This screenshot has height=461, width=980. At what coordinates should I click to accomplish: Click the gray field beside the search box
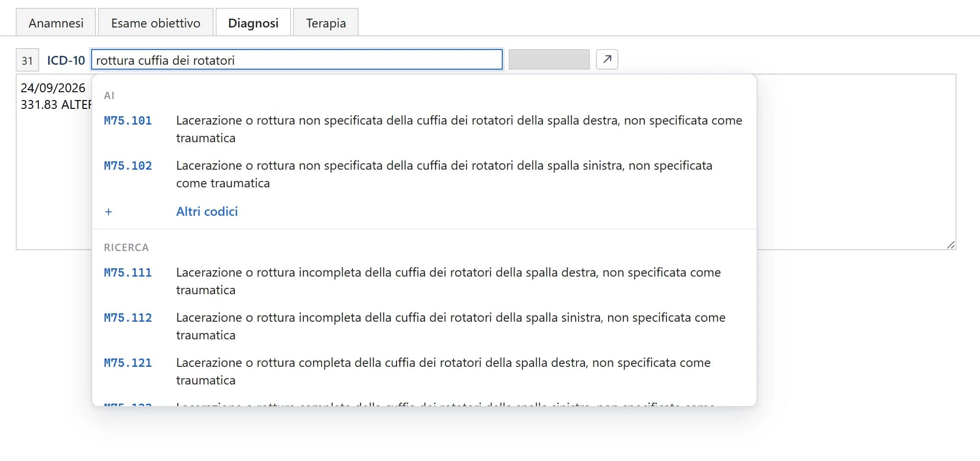pos(549,59)
